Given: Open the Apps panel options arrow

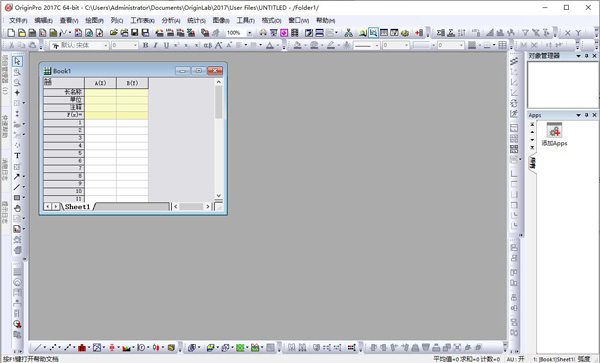Looking at the screenshot, I should 579,115.
